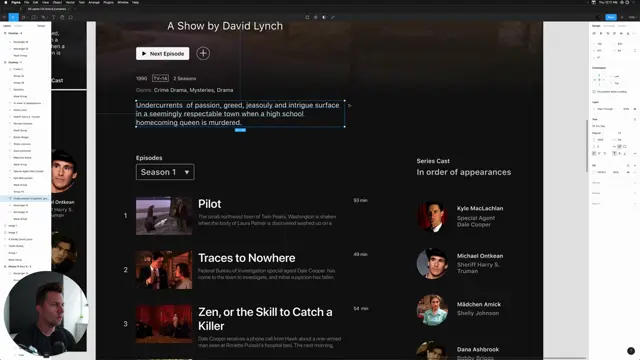640x360 pixels.
Task: Select the Frame tool in the toolbar
Action: [x=24, y=18]
